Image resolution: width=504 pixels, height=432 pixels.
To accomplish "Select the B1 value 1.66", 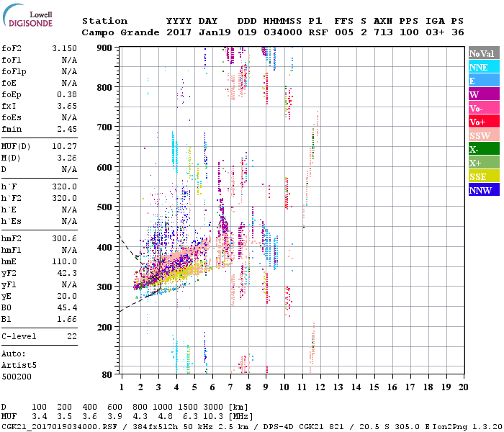I will pyautogui.click(x=67, y=319).
